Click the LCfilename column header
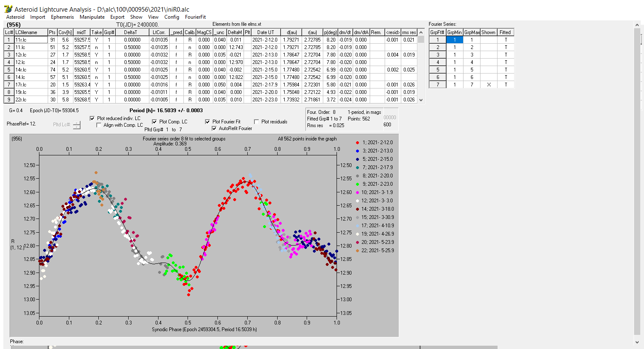The width and height of the screenshot is (644, 349). [31, 32]
